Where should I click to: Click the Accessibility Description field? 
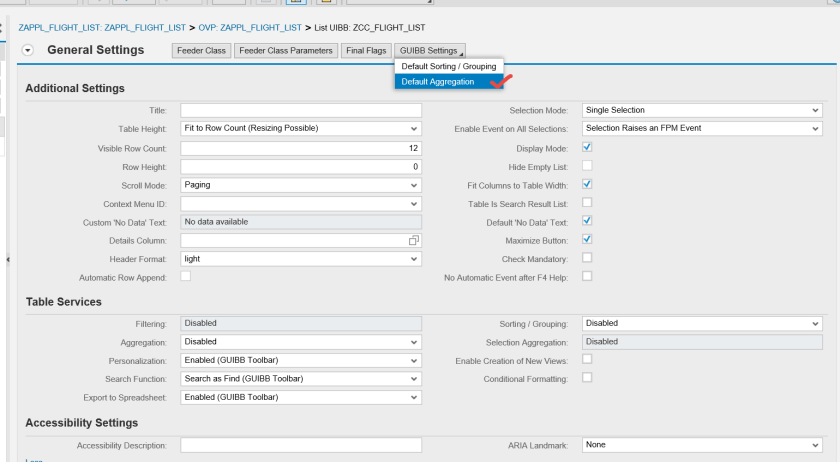coord(301,445)
